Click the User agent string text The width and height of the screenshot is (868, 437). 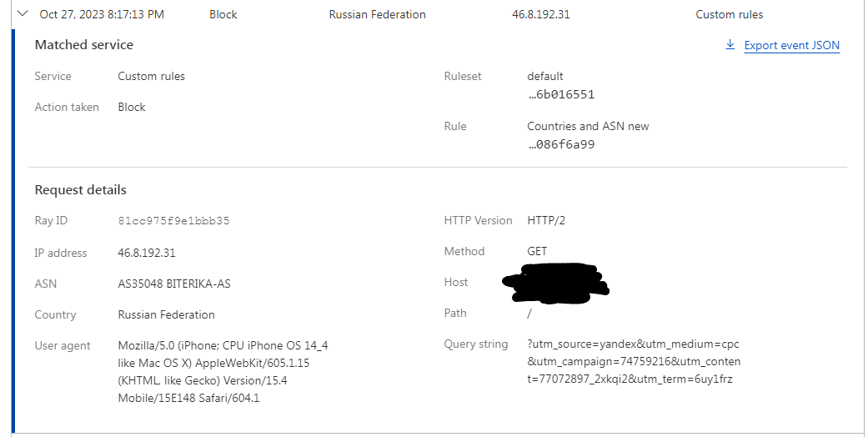tap(223, 372)
